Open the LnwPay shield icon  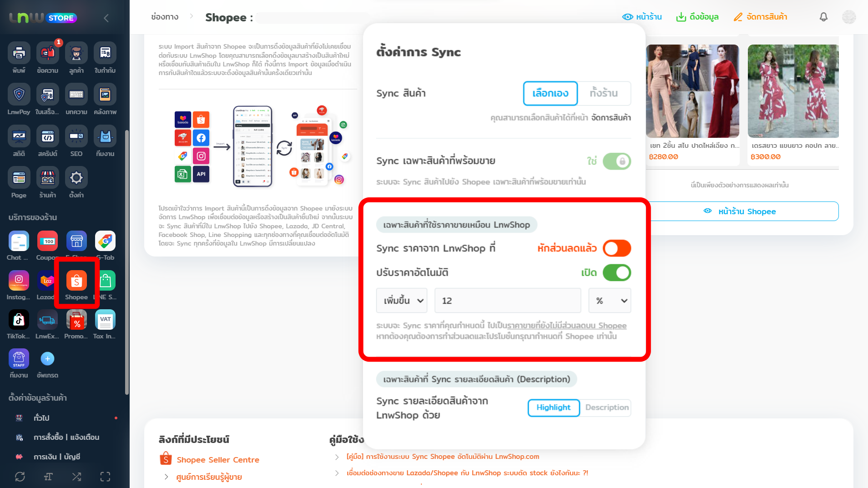pyautogui.click(x=19, y=95)
